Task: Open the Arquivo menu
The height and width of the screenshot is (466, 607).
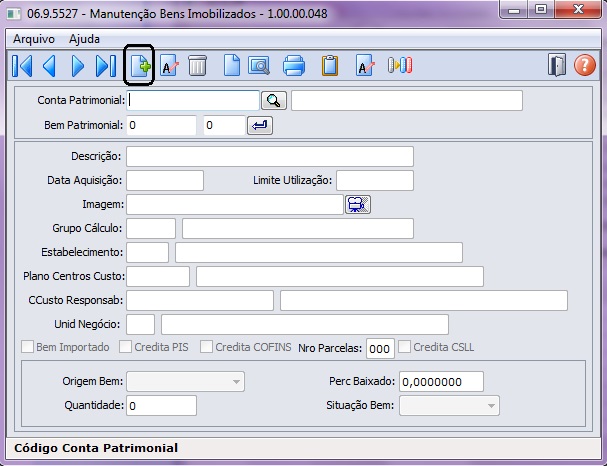Action: point(34,39)
